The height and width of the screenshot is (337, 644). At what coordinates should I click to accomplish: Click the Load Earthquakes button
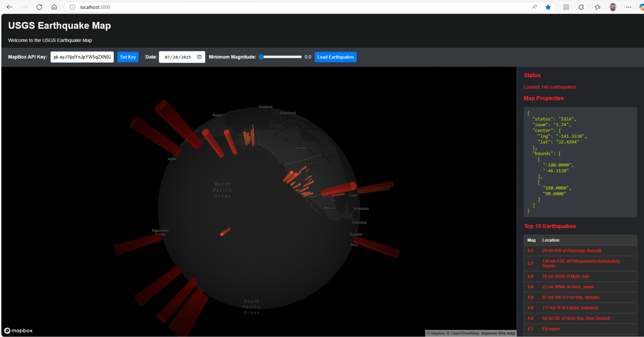coord(335,57)
